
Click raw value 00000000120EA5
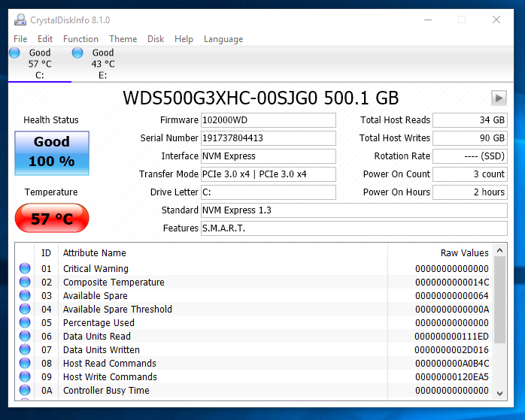(x=452, y=377)
